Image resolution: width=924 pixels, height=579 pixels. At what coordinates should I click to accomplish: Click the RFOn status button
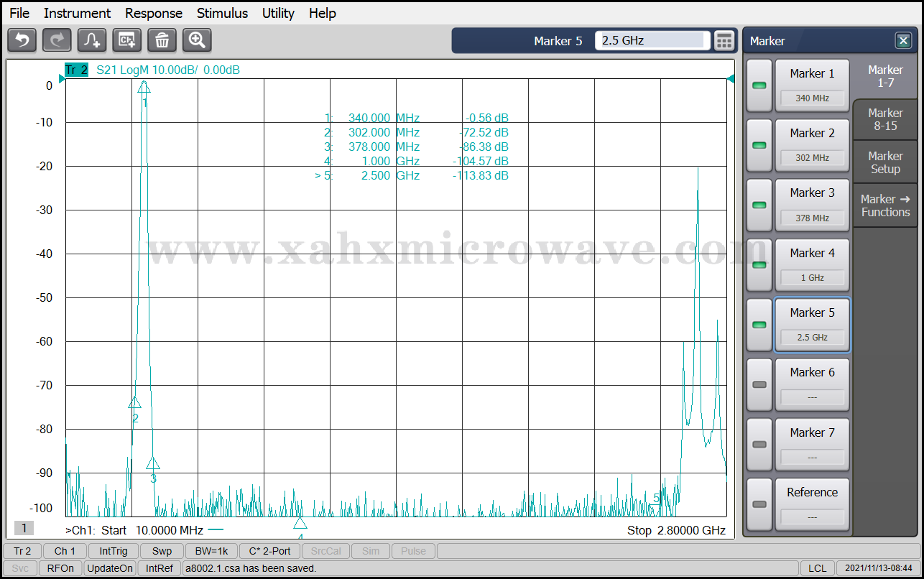(x=60, y=568)
